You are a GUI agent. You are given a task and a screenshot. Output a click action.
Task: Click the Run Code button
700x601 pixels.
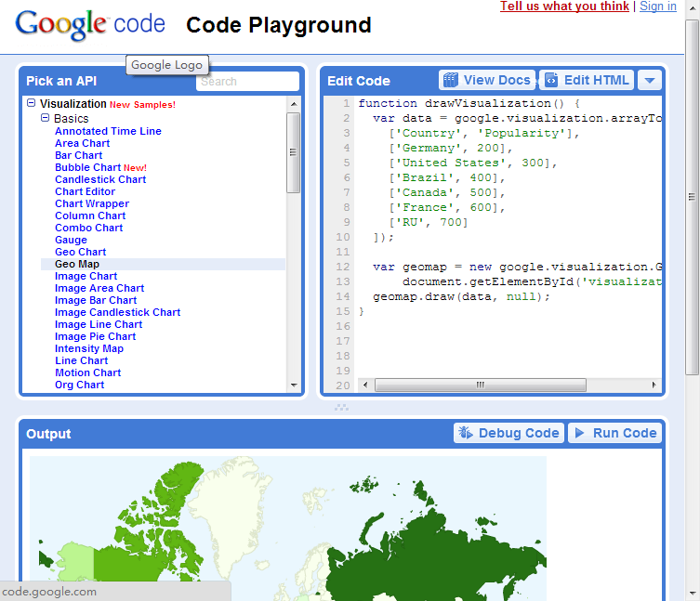coord(614,433)
